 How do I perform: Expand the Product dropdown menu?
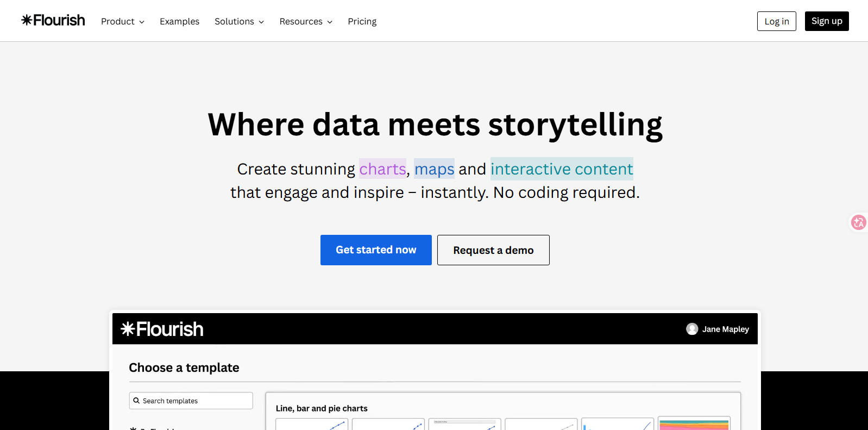(x=123, y=21)
